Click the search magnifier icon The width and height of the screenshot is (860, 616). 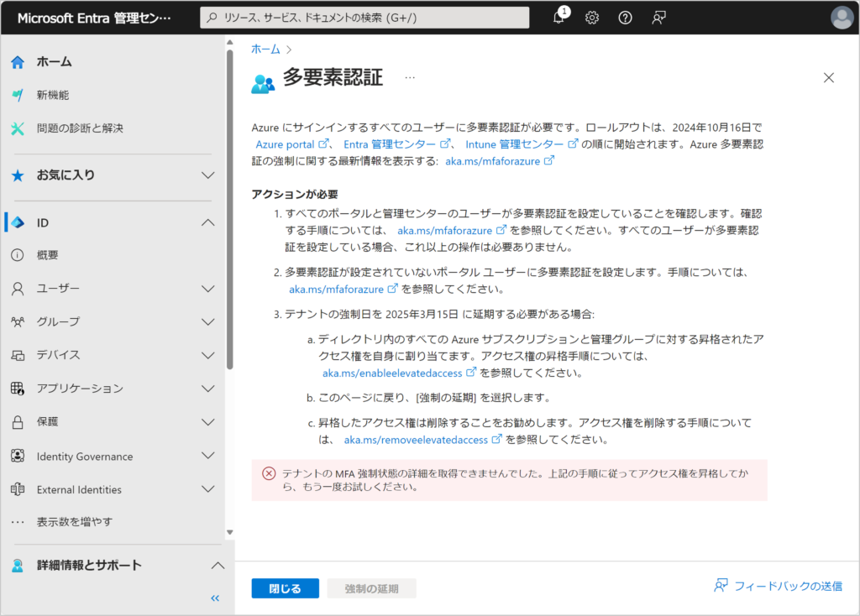[x=212, y=18]
